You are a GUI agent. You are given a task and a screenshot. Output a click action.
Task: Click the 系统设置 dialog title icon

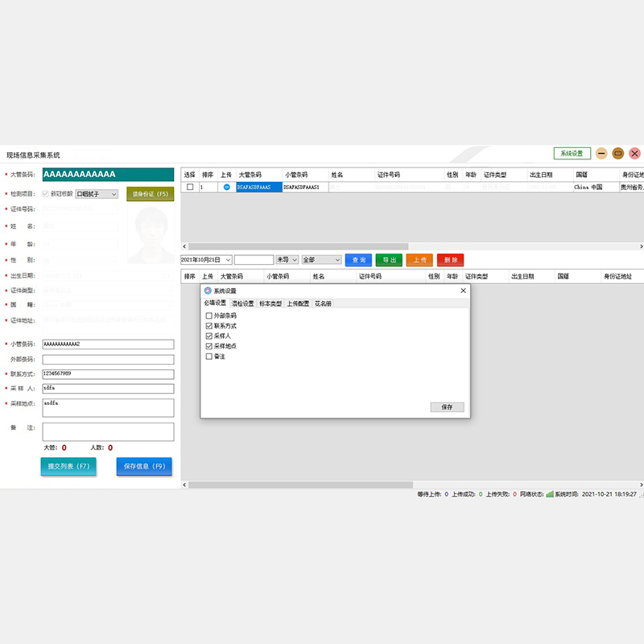pyautogui.click(x=208, y=291)
